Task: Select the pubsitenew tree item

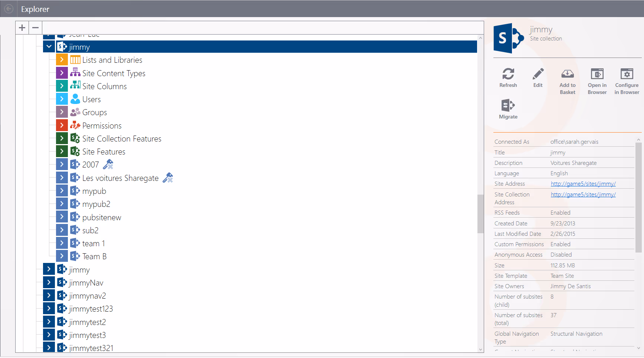Action: (102, 218)
